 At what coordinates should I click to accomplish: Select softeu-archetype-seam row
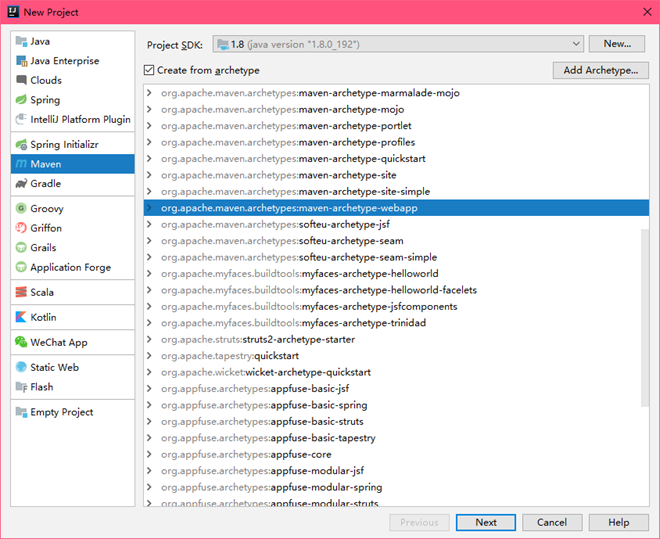(396, 240)
